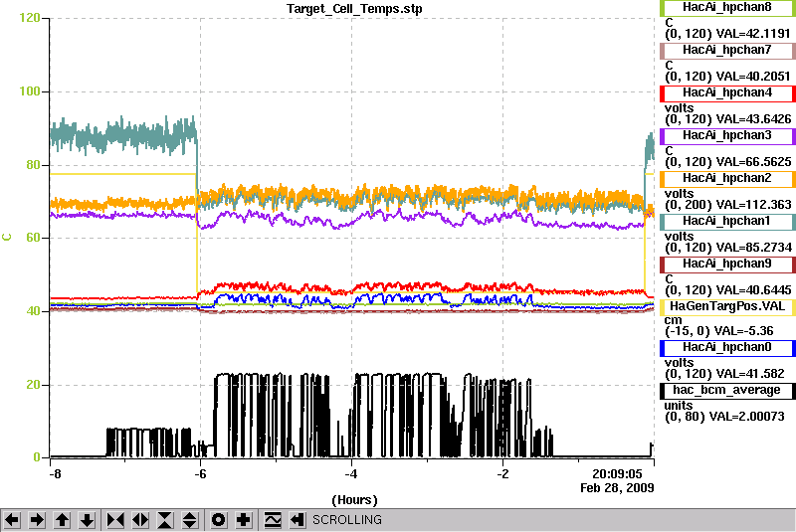The image size is (796, 532).
Task: Click the value text VAL=40.6445
Action: [753, 290]
